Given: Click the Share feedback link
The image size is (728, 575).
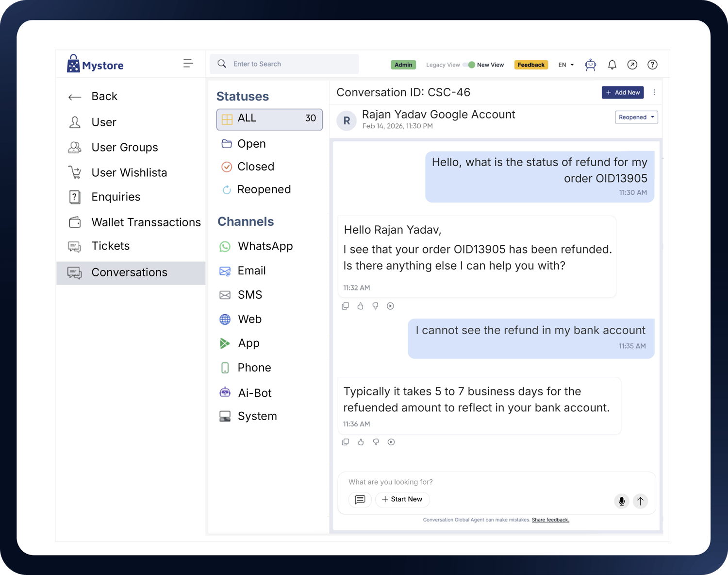Looking at the screenshot, I should [550, 519].
